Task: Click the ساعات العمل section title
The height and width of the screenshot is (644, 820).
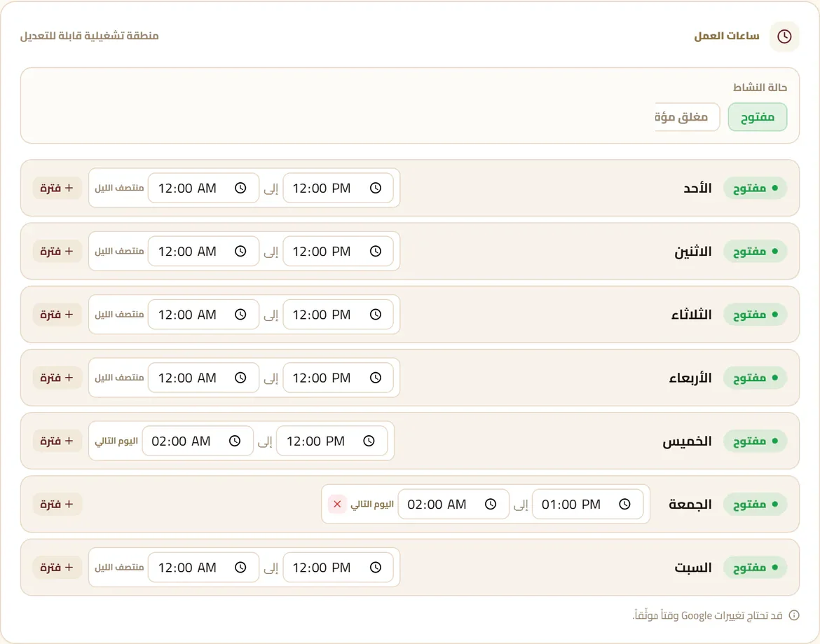Action: tap(726, 36)
